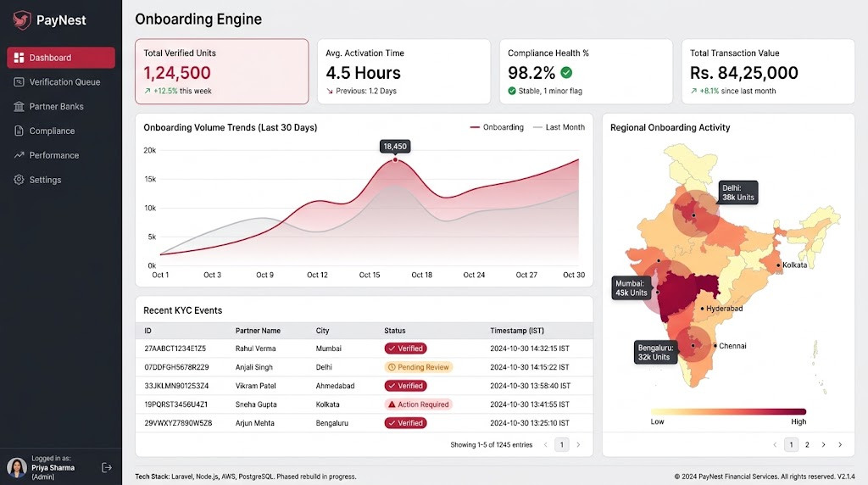Toggle the Onboarding series legend

[497, 127]
